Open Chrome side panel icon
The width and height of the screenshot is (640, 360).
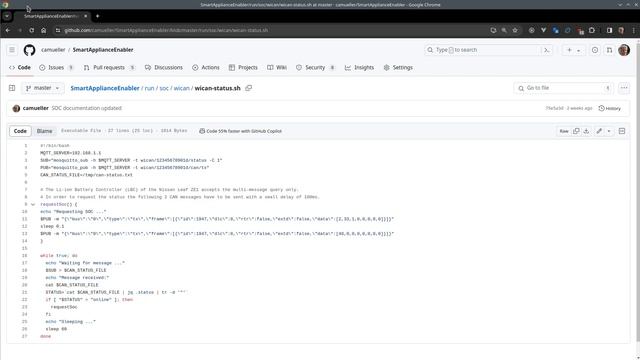(x=609, y=30)
